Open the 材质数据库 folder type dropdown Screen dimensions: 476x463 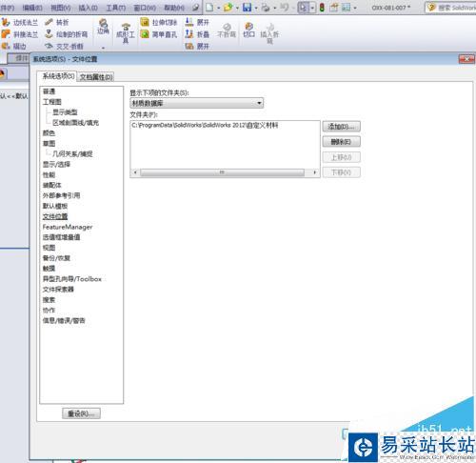(196, 103)
